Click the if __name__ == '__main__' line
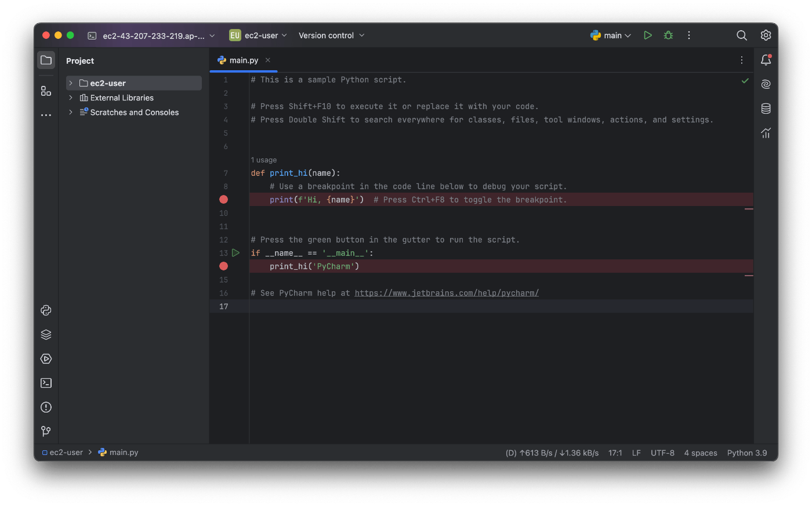 (312, 254)
